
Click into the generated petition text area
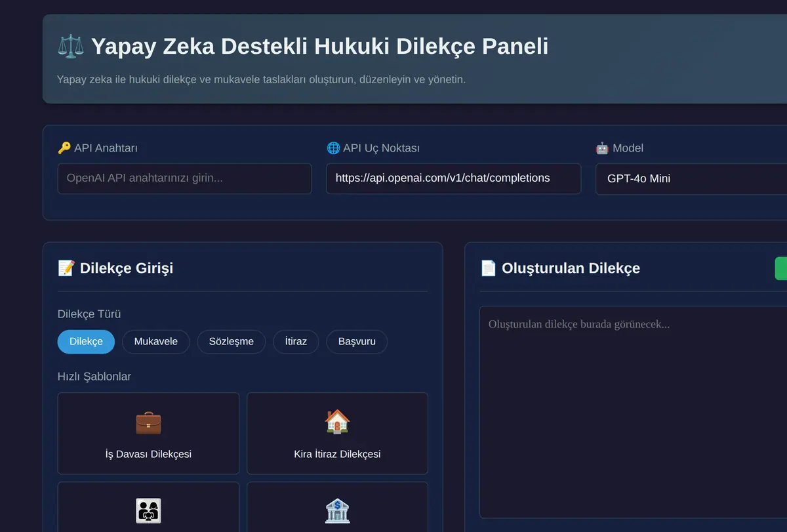click(633, 412)
